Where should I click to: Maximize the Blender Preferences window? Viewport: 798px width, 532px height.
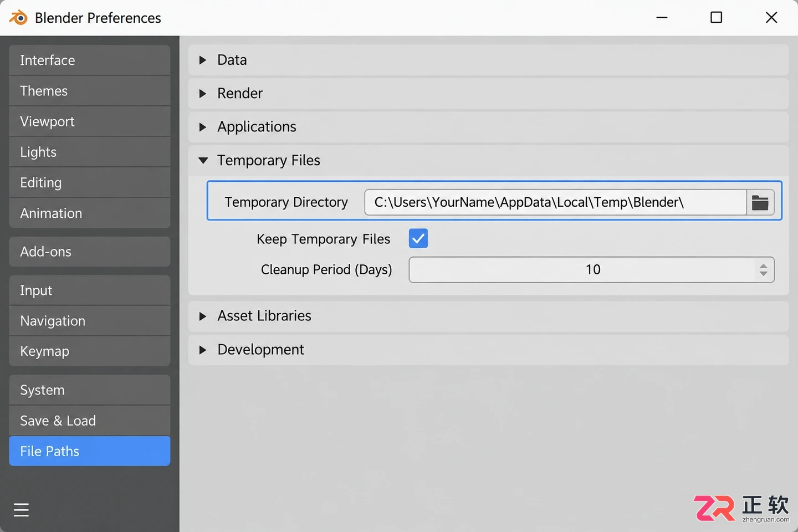click(x=716, y=18)
